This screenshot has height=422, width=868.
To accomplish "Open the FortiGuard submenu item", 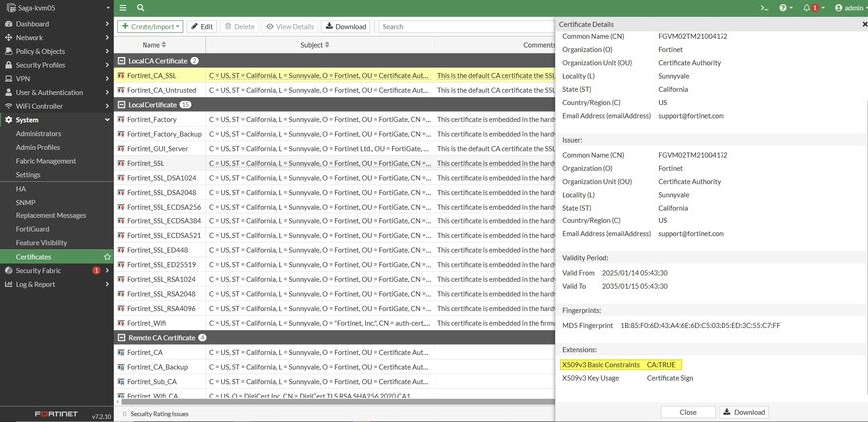I will pyautogui.click(x=32, y=229).
